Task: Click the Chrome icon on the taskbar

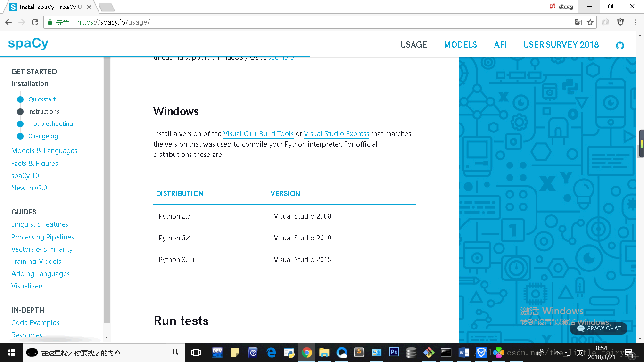Action: click(307, 353)
